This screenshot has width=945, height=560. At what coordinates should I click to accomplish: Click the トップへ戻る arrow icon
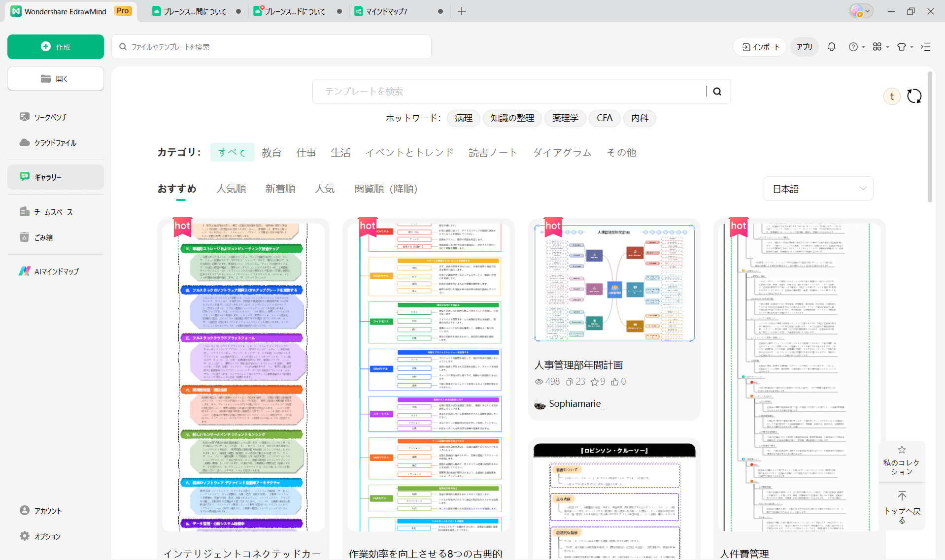(902, 495)
